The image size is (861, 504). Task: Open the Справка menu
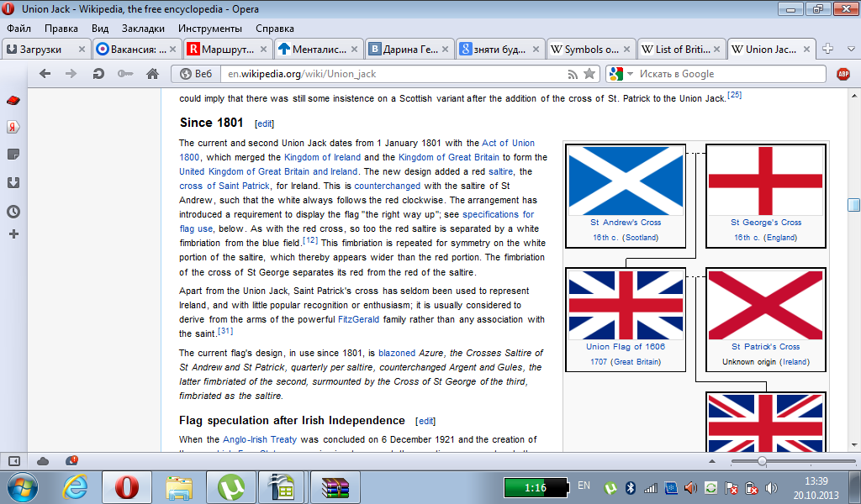coord(275,29)
